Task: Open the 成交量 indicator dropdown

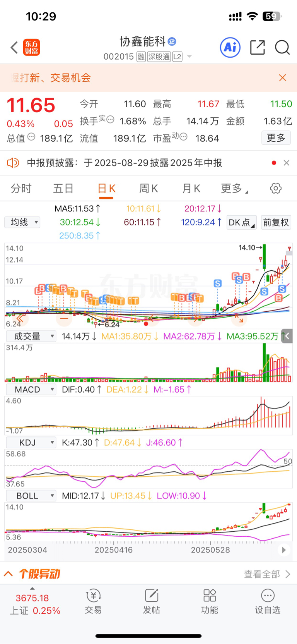Action: tap(31, 336)
